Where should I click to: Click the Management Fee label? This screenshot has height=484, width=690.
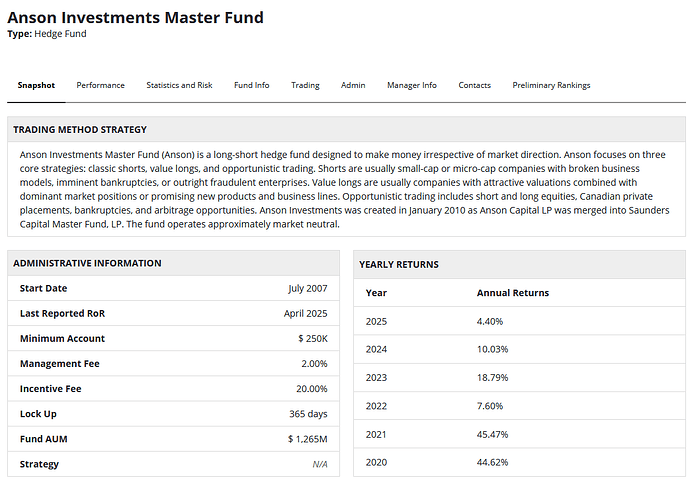(x=60, y=363)
